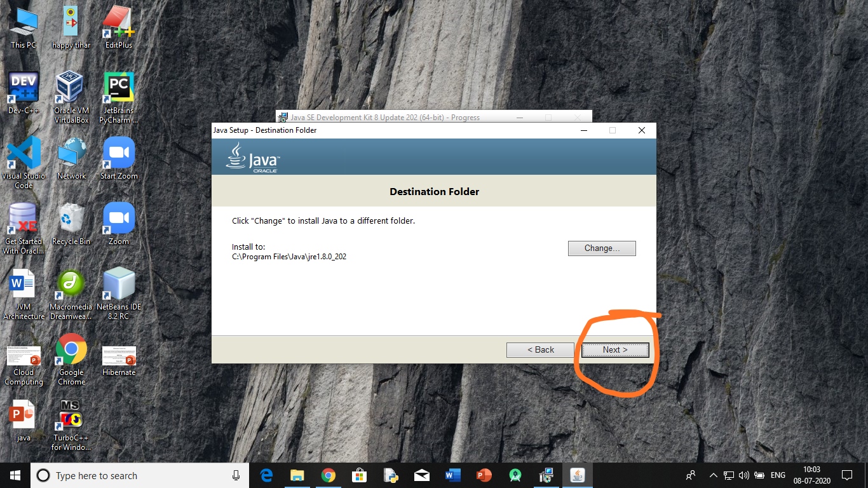Click the microphone icon in search box
Screen dimensions: 868x488
pyautogui.click(x=236, y=475)
